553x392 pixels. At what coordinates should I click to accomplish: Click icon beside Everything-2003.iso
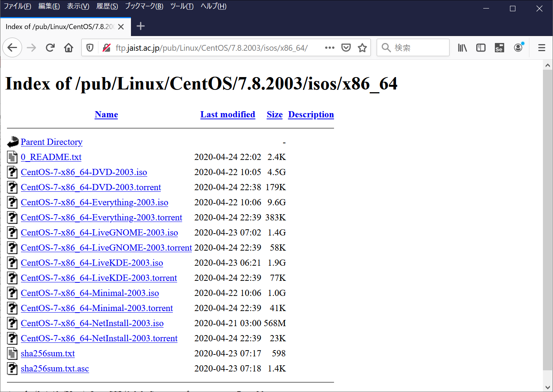coord(12,202)
